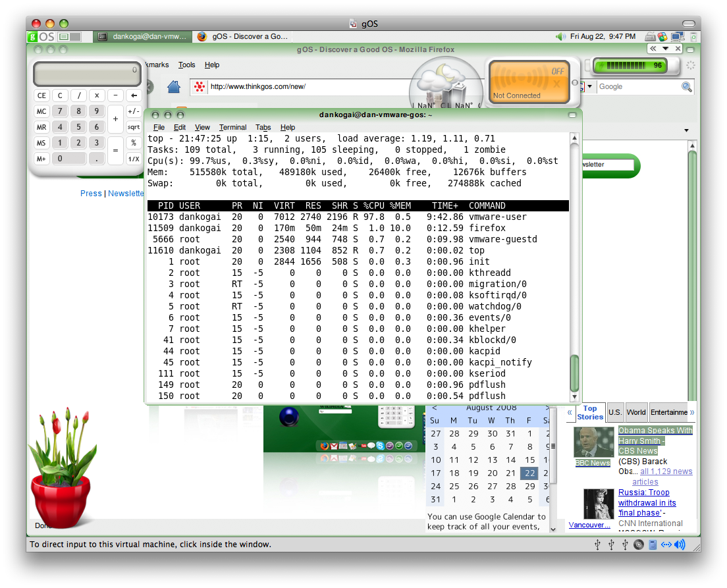Switch to terminal task in gOS taskbar
The width and height of the screenshot is (727, 588).
(x=142, y=37)
